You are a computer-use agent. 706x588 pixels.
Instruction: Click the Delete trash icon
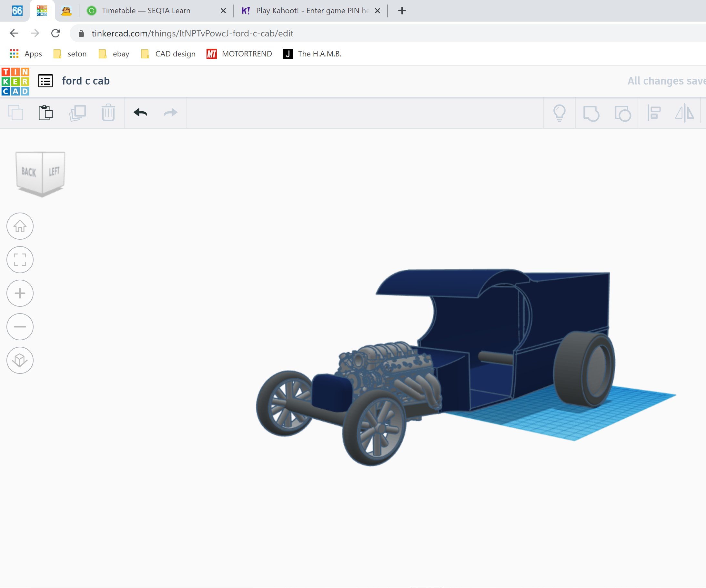click(108, 113)
